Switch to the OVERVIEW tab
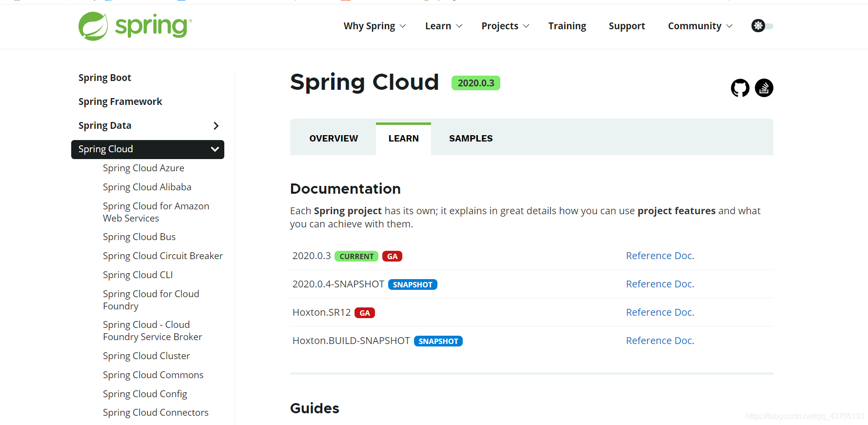The image size is (868, 425). (334, 139)
